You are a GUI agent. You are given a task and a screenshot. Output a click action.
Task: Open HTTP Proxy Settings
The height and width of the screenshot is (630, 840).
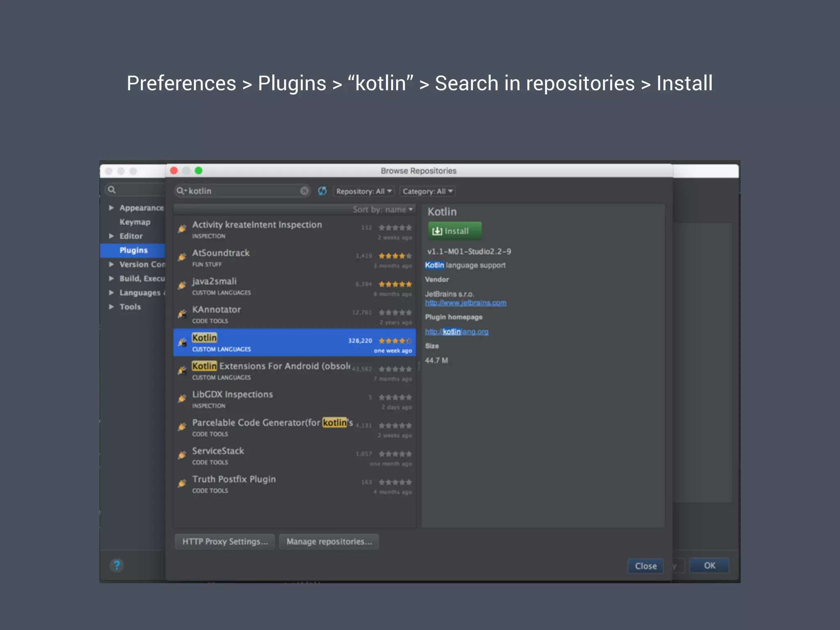tap(225, 542)
